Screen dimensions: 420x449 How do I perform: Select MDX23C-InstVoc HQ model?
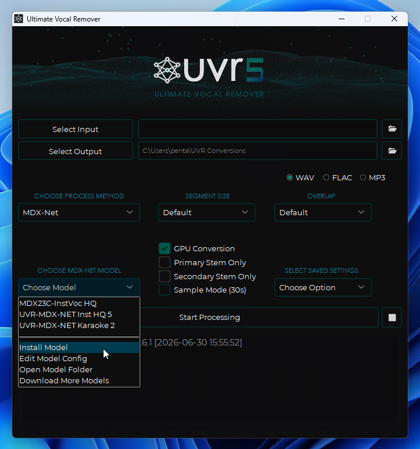[x=79, y=303]
